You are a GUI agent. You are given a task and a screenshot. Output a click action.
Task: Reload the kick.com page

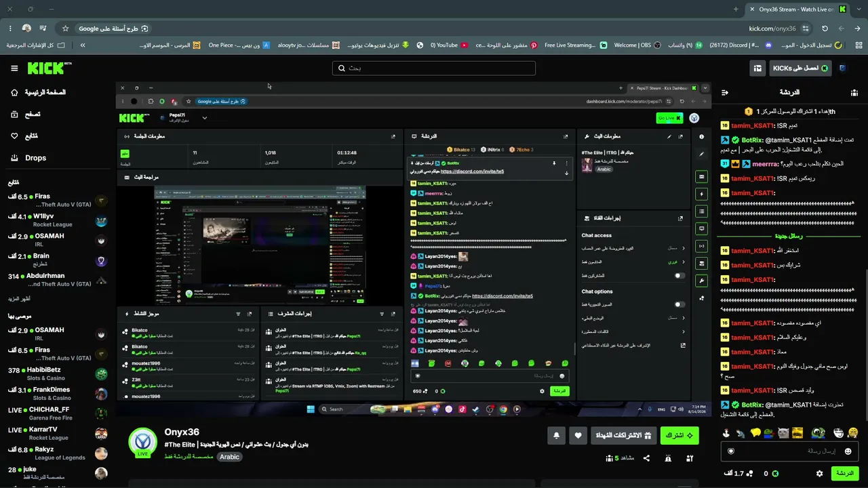click(825, 28)
